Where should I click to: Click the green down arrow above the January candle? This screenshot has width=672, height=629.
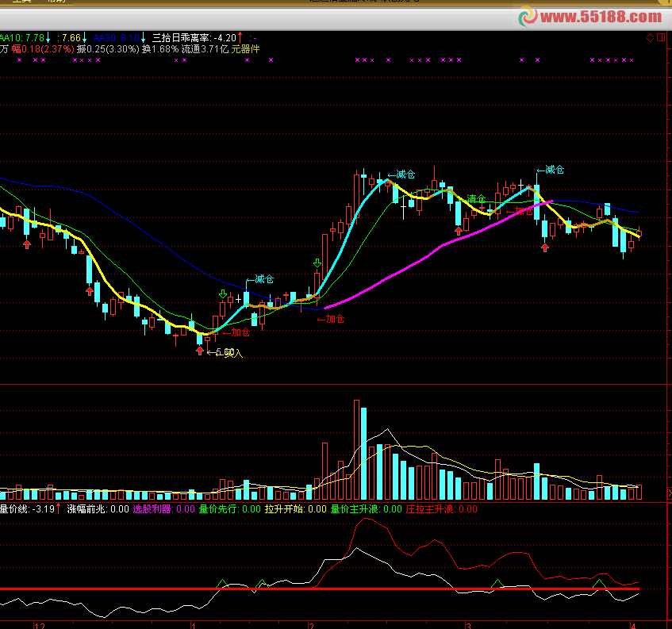[223, 294]
